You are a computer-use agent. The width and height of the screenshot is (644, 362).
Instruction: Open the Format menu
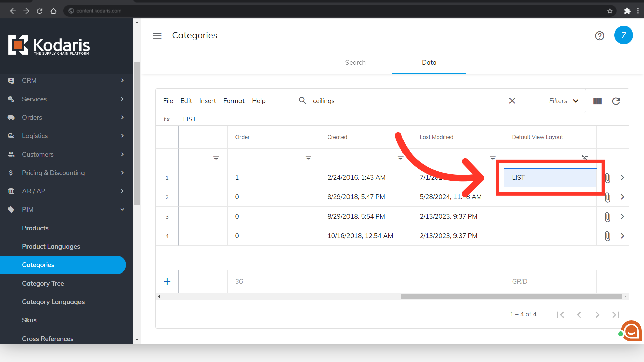pyautogui.click(x=233, y=101)
